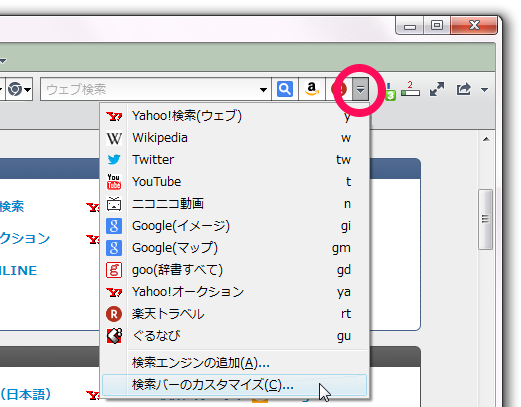Click the Yahoo!検索(ウェブ) Y! icon
This screenshot has height=407, width=521.
(x=114, y=116)
